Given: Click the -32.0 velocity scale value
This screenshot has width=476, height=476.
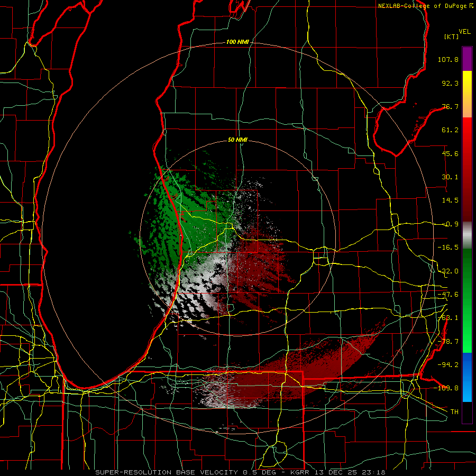Looking at the screenshot, I should click(448, 271).
